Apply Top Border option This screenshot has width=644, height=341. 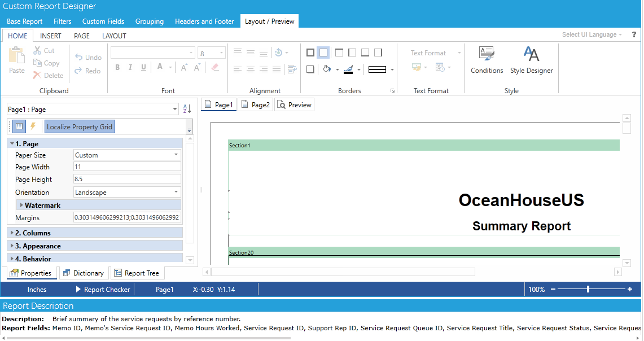point(339,52)
